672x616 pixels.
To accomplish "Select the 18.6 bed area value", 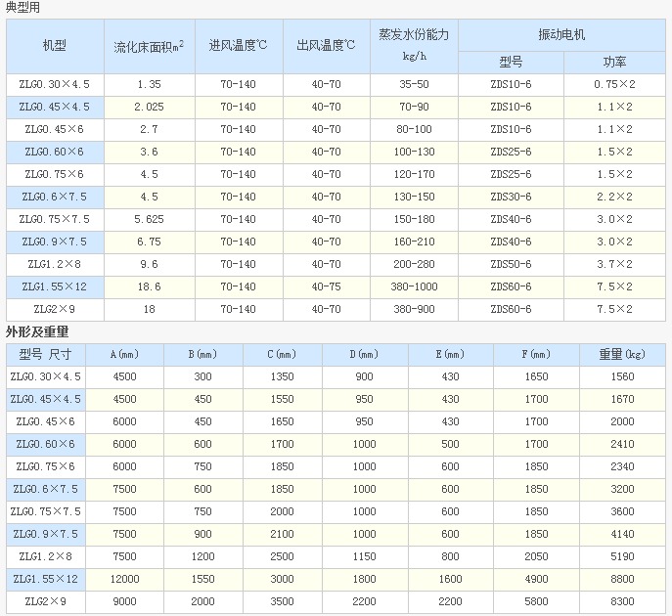I will tap(149, 286).
